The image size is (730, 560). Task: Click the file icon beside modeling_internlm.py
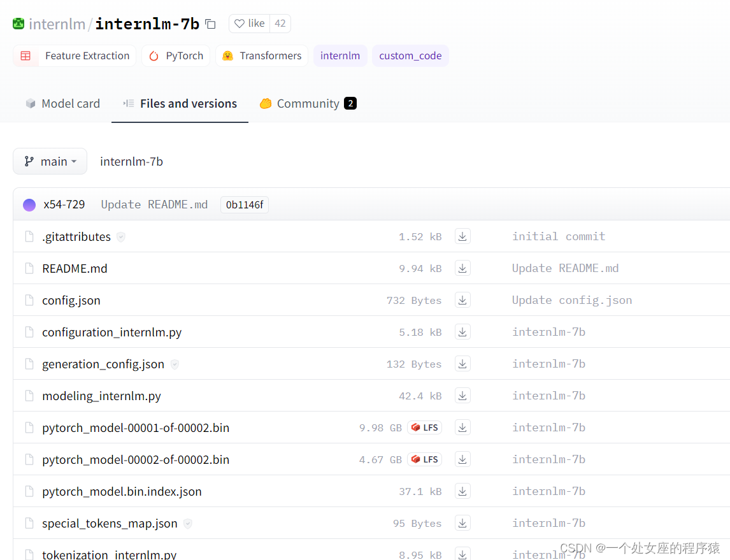[29, 396]
